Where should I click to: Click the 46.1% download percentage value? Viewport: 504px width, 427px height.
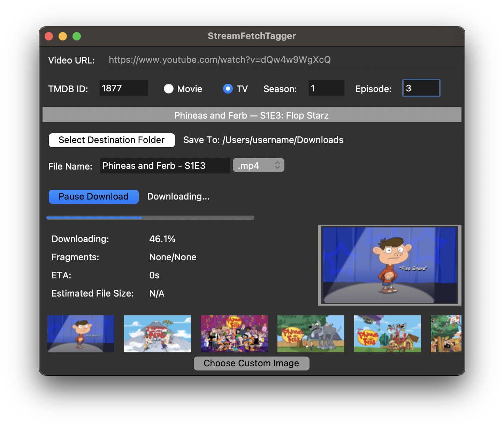click(162, 239)
